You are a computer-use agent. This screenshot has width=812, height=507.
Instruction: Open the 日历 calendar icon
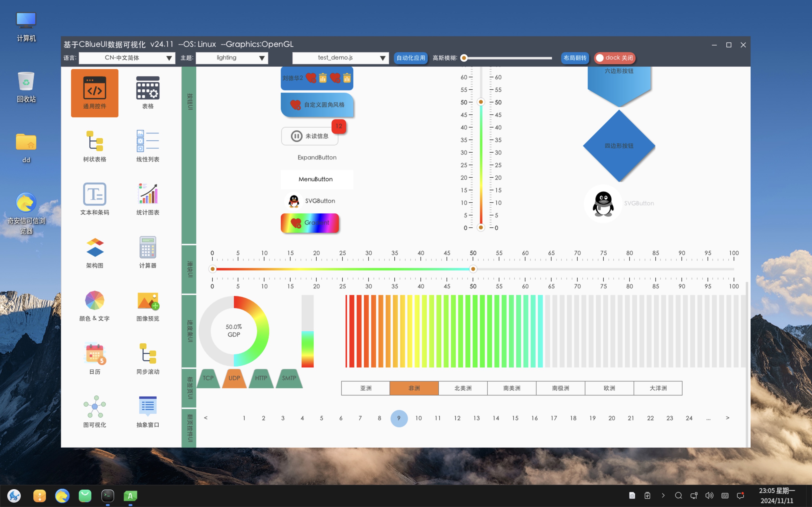point(95,353)
